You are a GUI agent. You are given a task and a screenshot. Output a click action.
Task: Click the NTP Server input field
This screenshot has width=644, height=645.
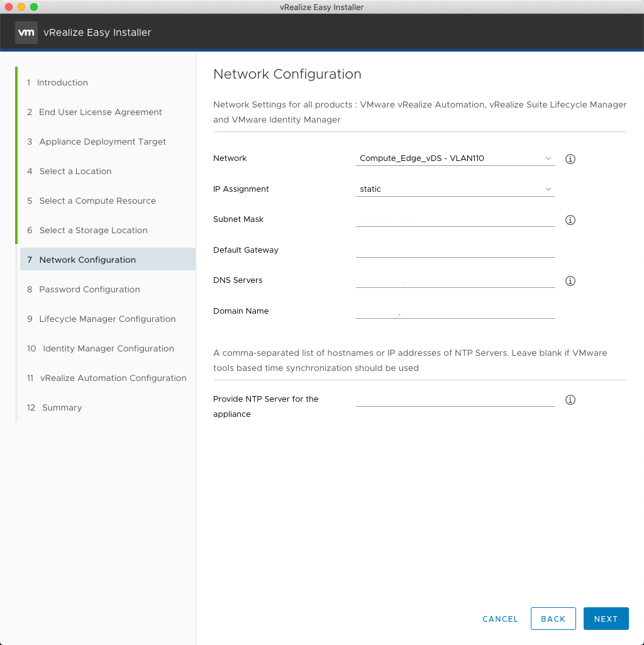[x=455, y=399]
